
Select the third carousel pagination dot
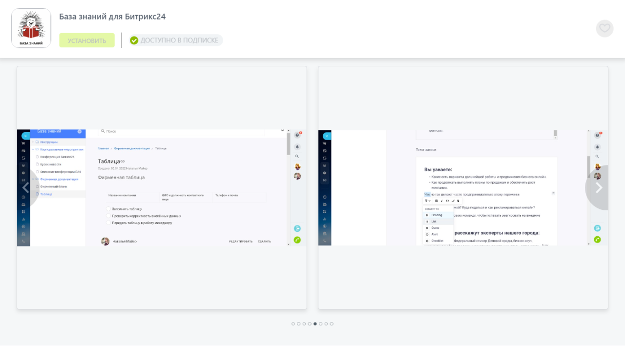pos(304,324)
